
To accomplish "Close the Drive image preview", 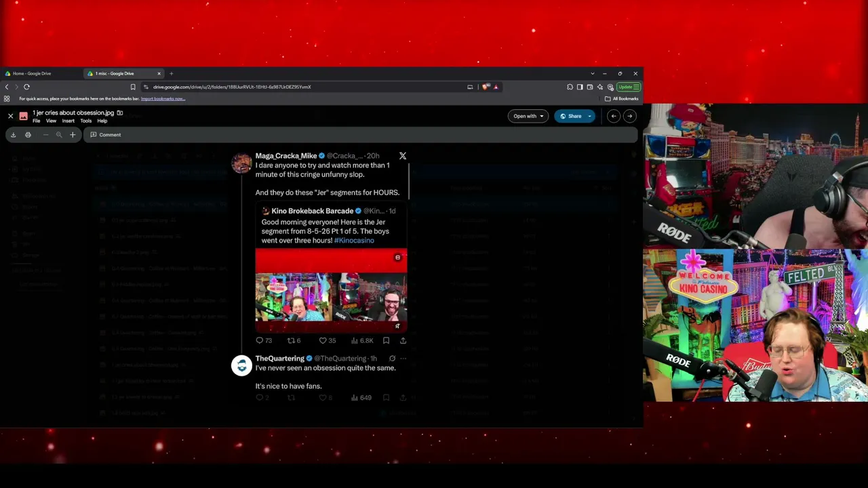I will [x=10, y=116].
